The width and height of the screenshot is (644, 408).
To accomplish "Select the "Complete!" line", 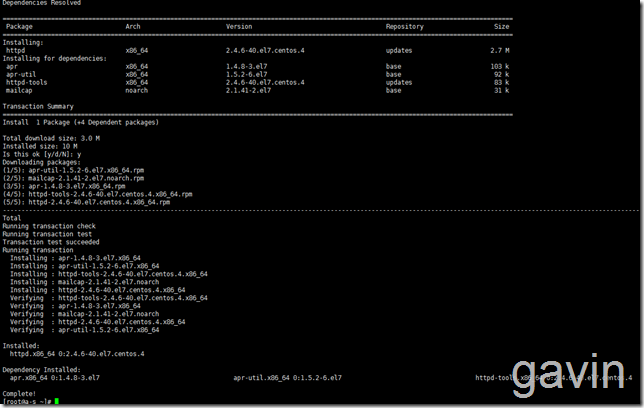I will coord(19,394).
